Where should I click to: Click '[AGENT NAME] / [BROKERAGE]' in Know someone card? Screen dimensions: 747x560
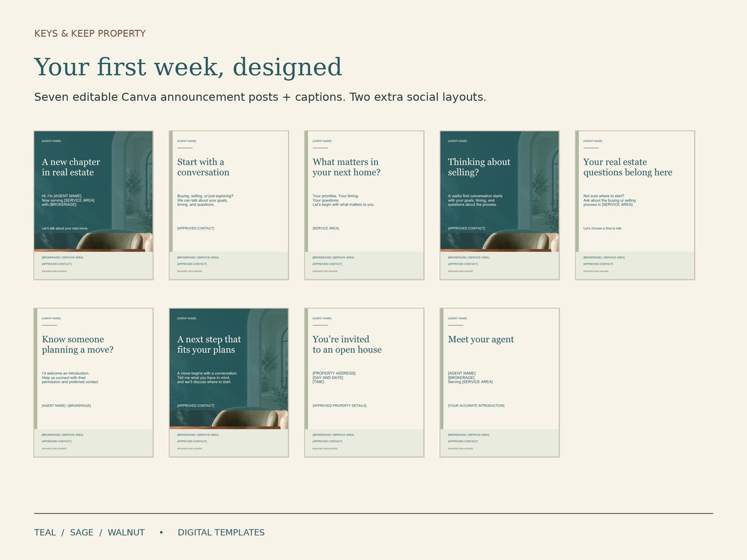pos(66,406)
